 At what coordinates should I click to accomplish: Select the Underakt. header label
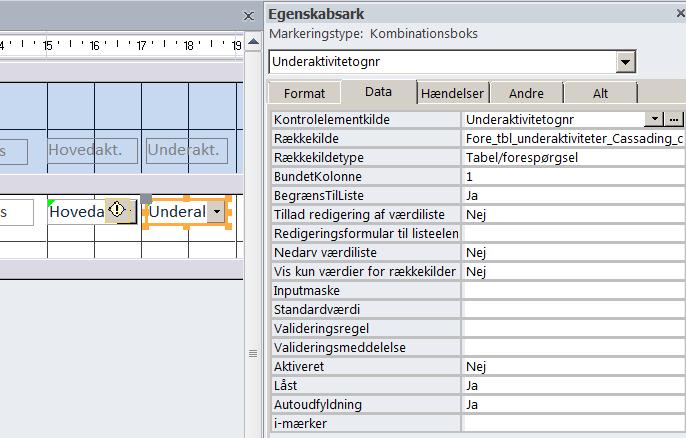(x=185, y=151)
